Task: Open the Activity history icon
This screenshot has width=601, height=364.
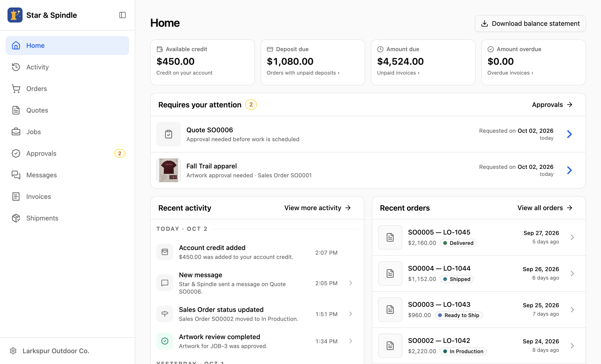Action: click(x=16, y=67)
